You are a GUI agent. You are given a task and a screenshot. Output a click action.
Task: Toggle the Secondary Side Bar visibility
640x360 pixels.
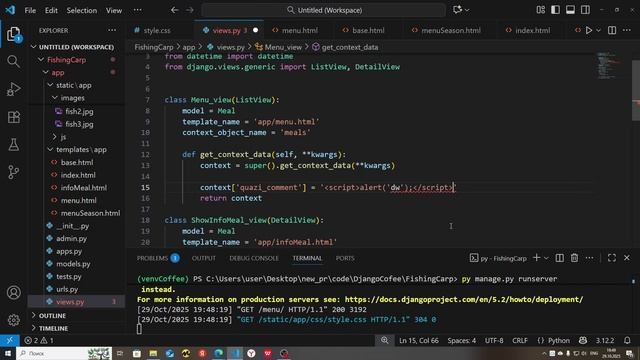coord(585,10)
